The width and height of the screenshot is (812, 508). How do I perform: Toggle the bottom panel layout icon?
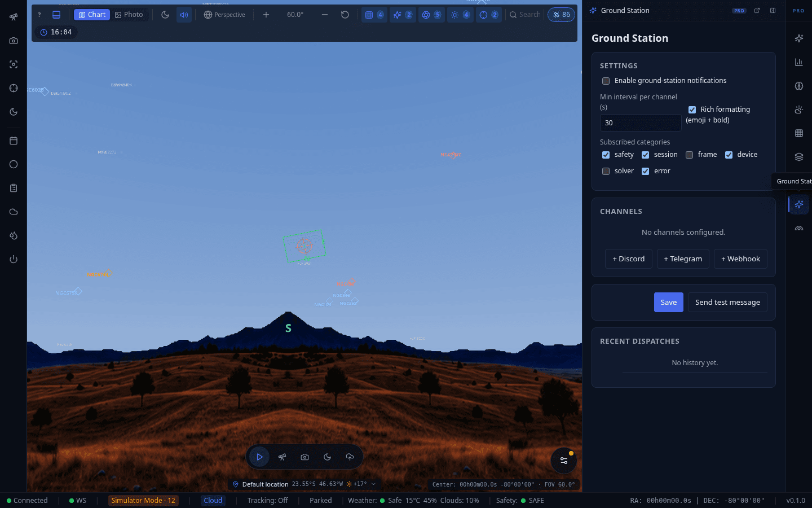(56, 15)
